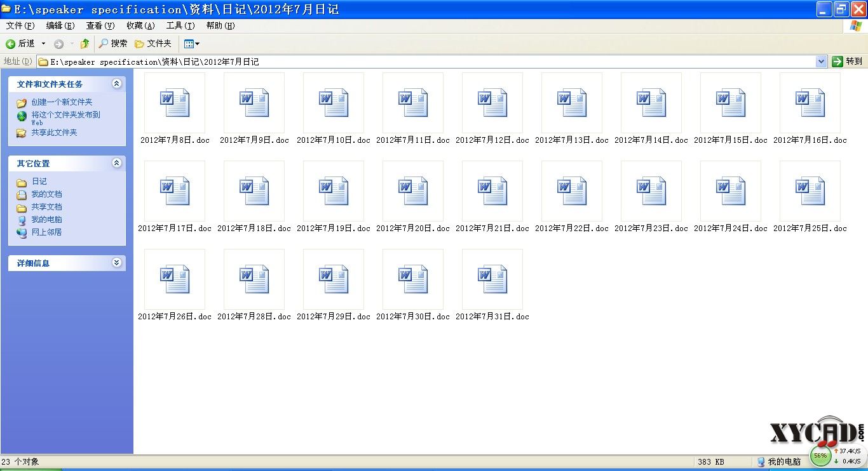Select the 2012年7月31日.doc document icon
This screenshot has width=868, height=471.
492,279
